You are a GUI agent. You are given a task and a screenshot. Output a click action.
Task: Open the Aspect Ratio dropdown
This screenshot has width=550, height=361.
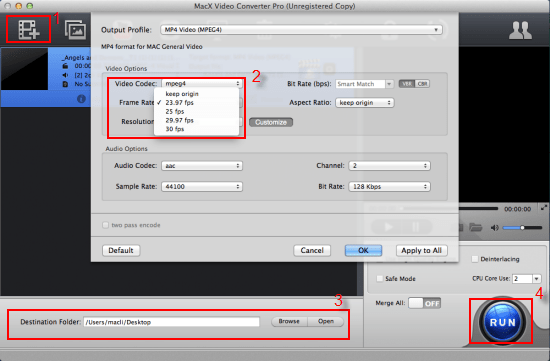[364, 102]
